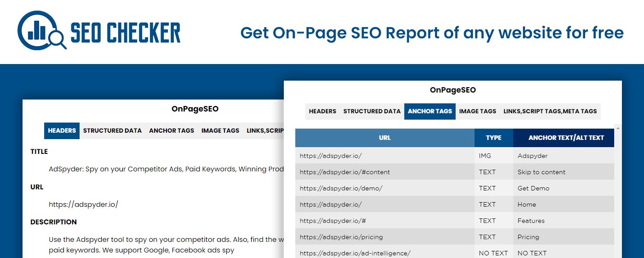Open LINKS,SCRIPT TAGS,META TAGS tab
This screenshot has width=644, height=258.
point(550,111)
